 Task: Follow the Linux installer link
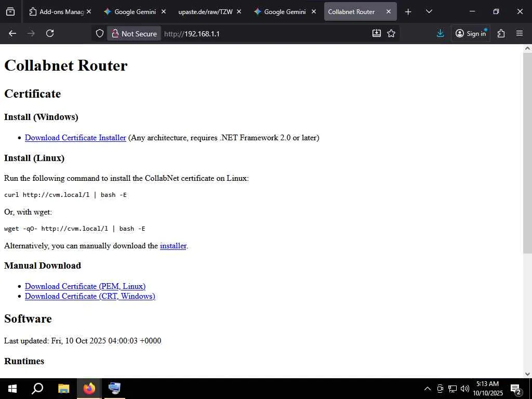pyautogui.click(x=173, y=246)
